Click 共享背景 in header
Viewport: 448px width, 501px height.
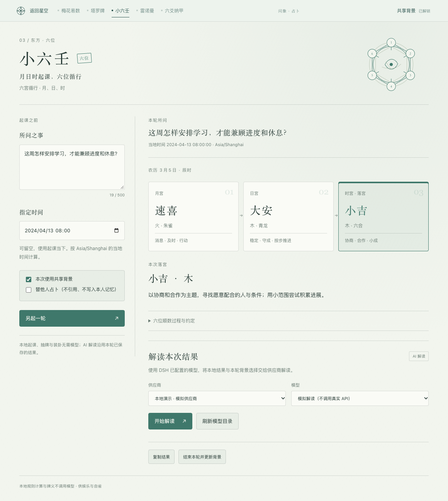[x=406, y=11]
